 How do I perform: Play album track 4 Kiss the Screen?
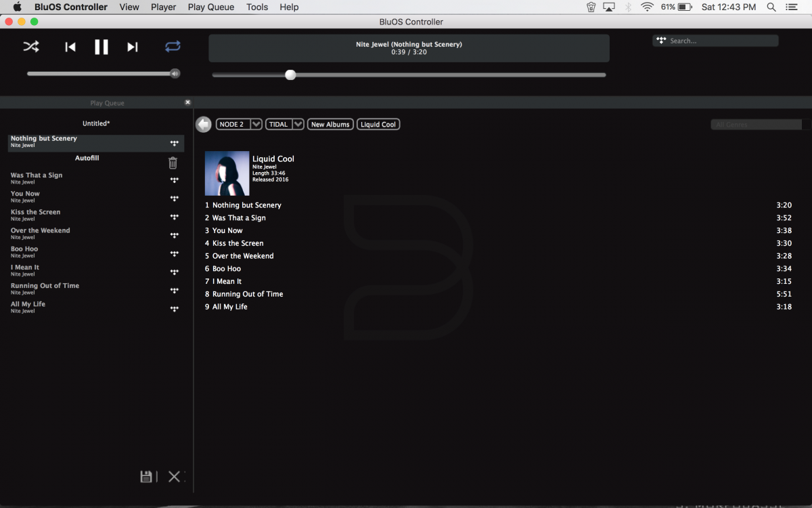tap(498, 243)
